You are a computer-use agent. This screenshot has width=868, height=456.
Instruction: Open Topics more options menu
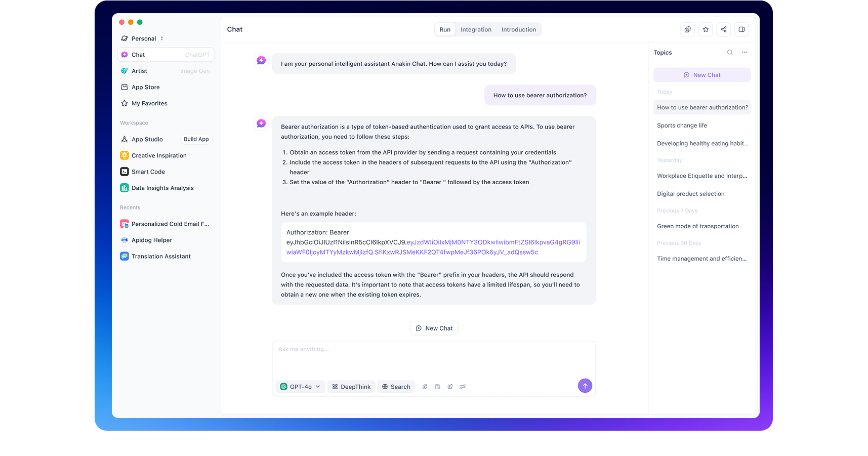744,53
